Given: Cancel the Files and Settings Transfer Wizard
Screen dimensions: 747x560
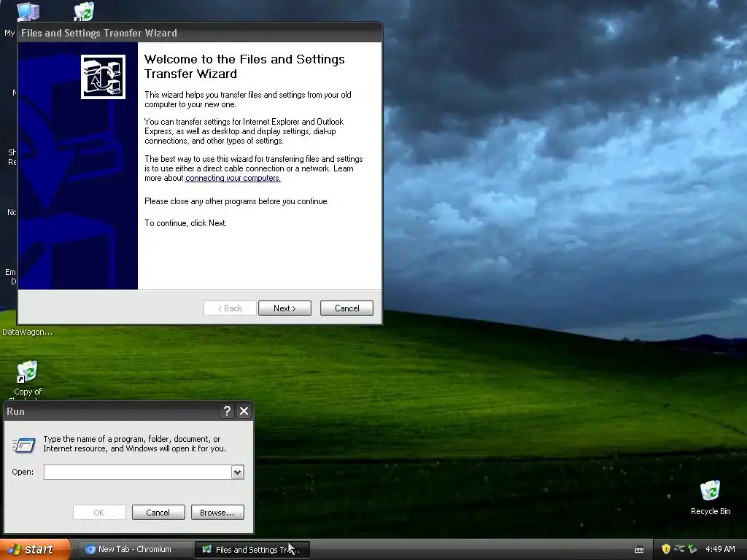Looking at the screenshot, I should coord(347,308).
